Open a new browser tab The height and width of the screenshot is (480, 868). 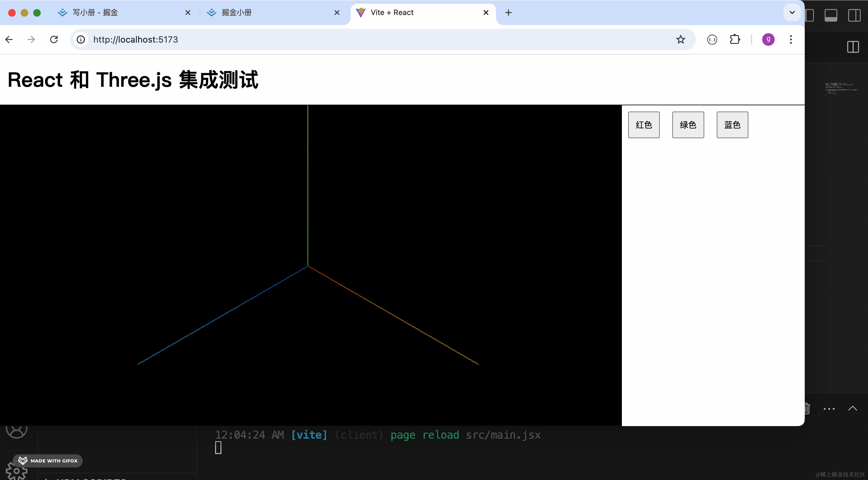point(509,13)
